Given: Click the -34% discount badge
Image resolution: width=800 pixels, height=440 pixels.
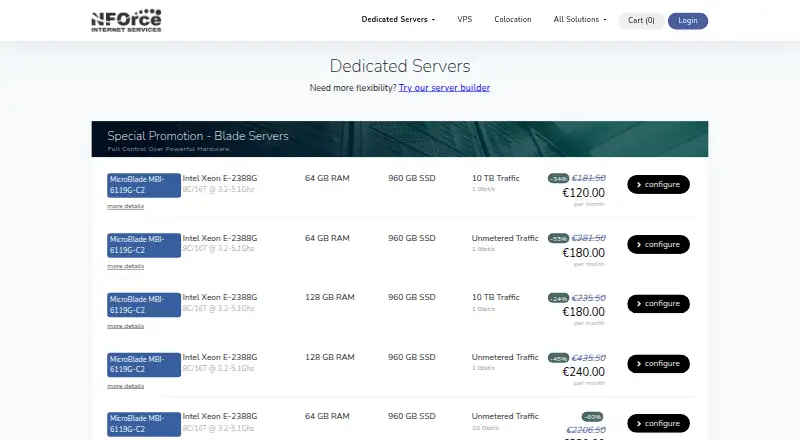Looking at the screenshot, I should (x=558, y=179).
